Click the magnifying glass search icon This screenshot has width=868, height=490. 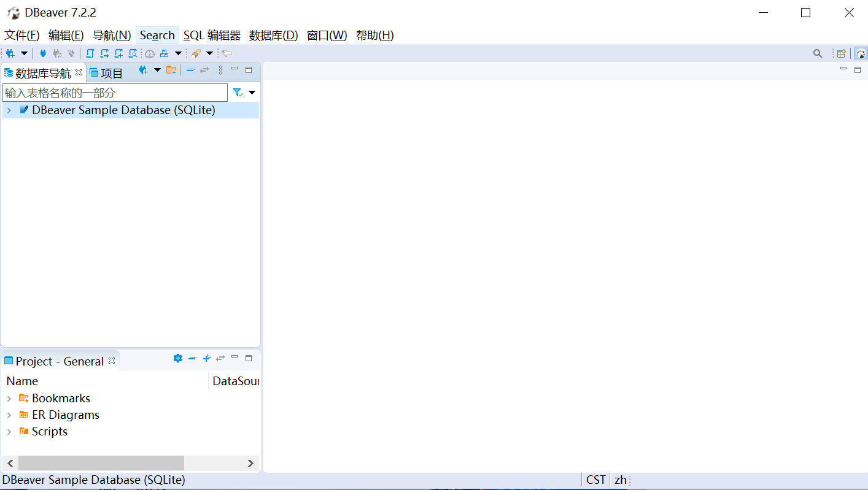coord(818,53)
